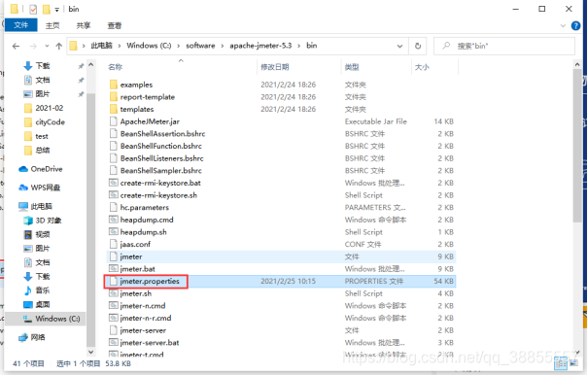588x375 pixels.
Task: Select the heapdump.sh file icon
Action: coord(114,232)
